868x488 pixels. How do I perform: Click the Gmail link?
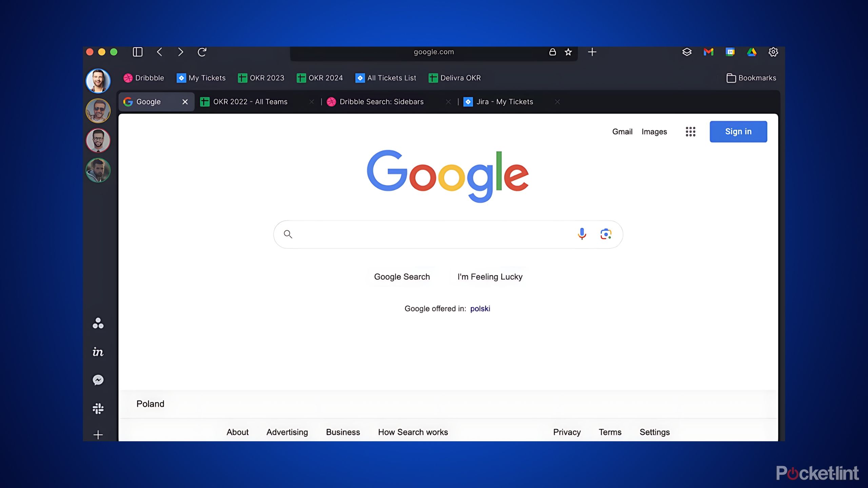(623, 131)
